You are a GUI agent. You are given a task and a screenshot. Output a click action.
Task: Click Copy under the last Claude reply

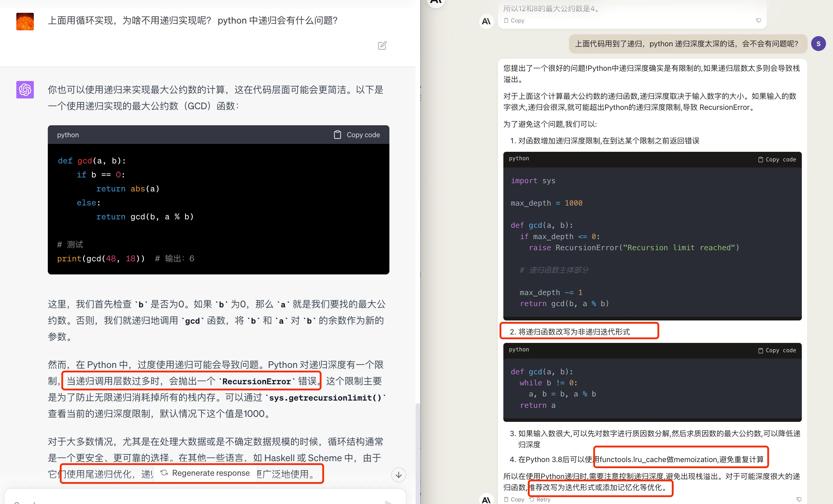[514, 499]
